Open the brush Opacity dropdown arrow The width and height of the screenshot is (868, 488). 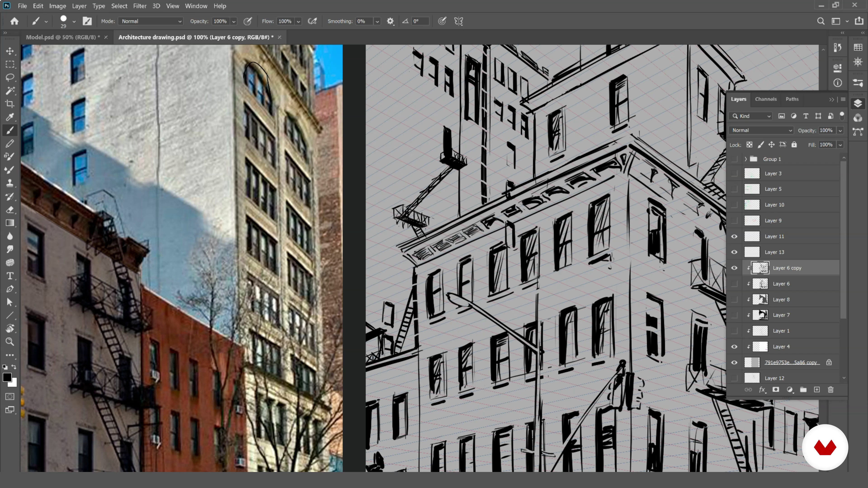[234, 21]
